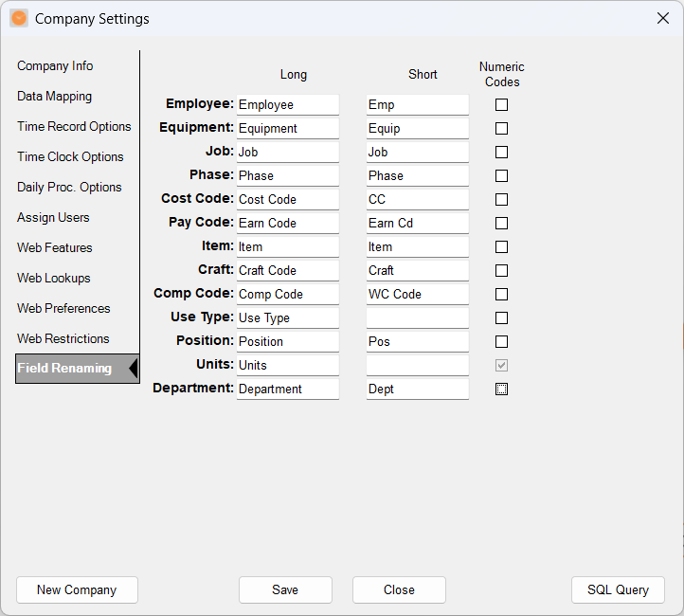Edit the 'CC' short name field
The image size is (684, 616).
point(418,199)
